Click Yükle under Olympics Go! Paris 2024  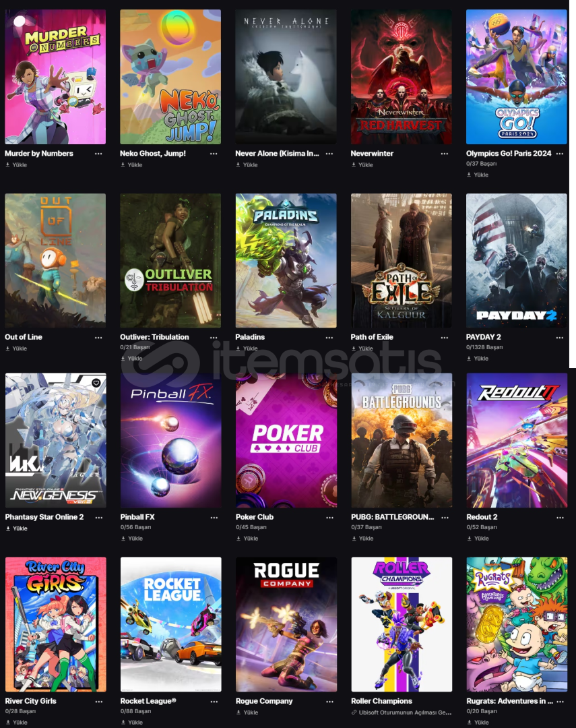coord(478,175)
